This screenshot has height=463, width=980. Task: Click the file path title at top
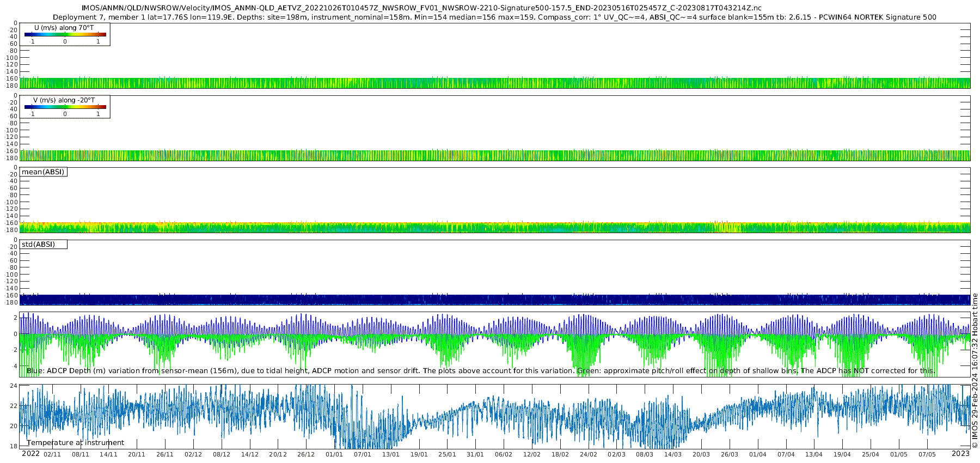pos(421,8)
